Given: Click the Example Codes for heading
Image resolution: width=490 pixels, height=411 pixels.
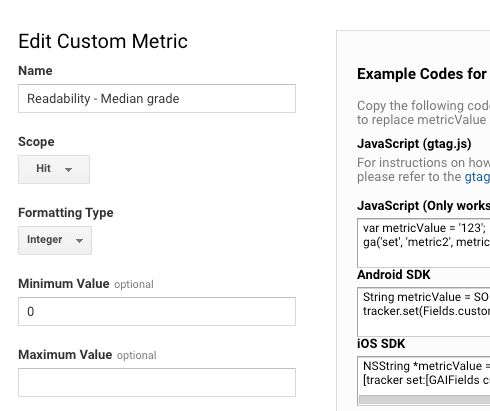Looking at the screenshot, I should click(422, 74).
